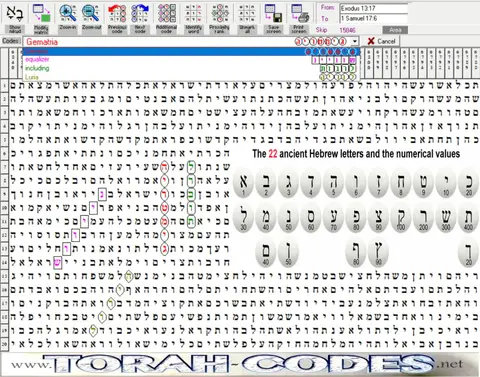Click the Save screen icon
480x377 pixels.
[x=273, y=13]
